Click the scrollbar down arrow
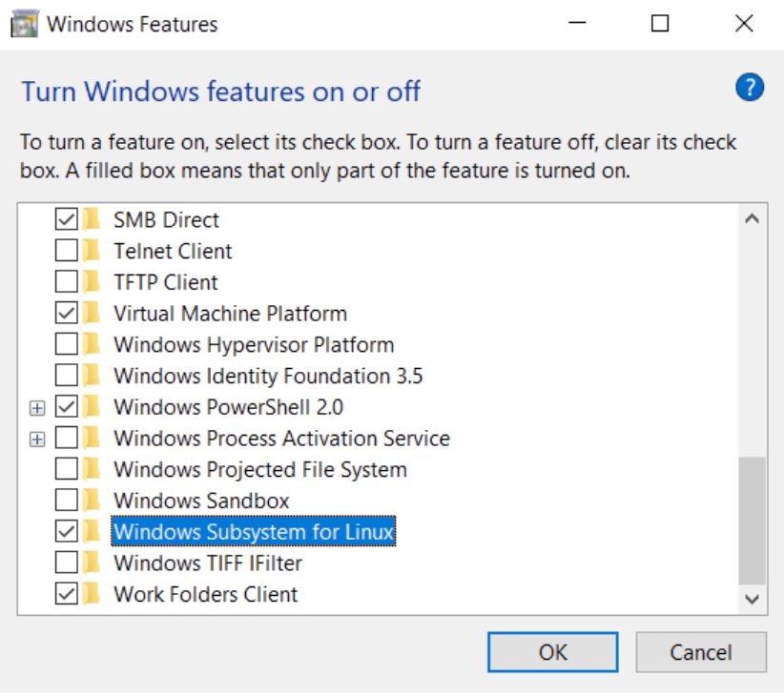The width and height of the screenshot is (784, 696). click(752, 599)
